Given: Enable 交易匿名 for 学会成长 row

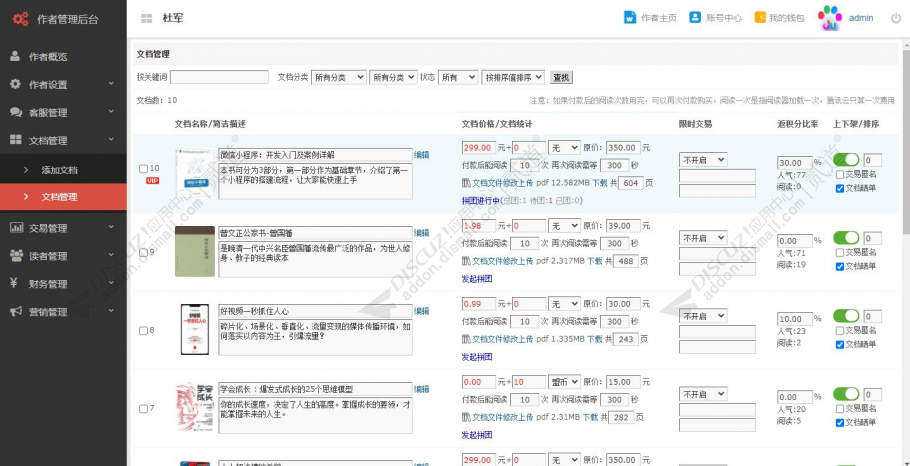Looking at the screenshot, I should tap(840, 409).
